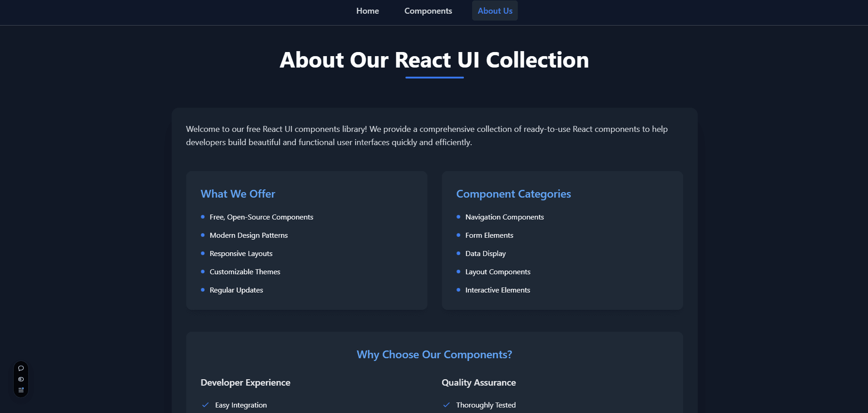Navigate to the Home nav item

point(368,10)
